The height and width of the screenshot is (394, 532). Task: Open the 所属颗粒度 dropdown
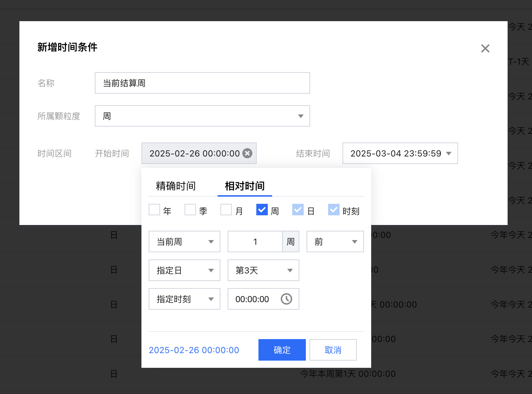[202, 116]
